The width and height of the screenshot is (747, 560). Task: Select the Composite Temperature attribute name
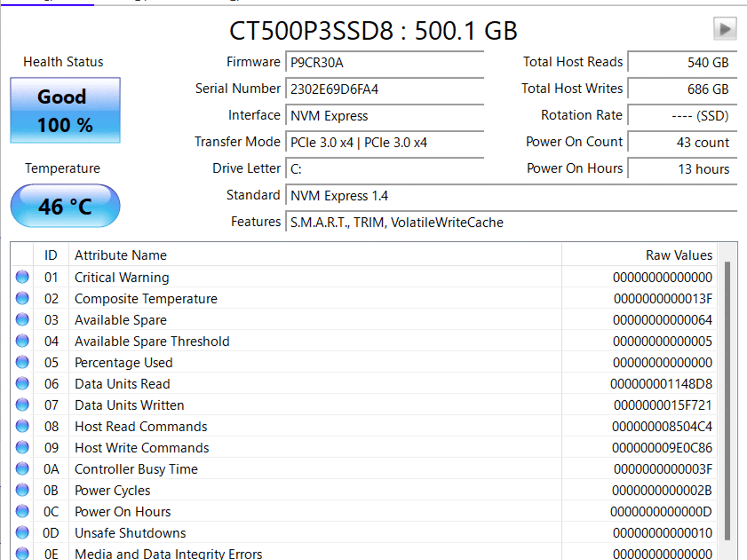tap(146, 299)
